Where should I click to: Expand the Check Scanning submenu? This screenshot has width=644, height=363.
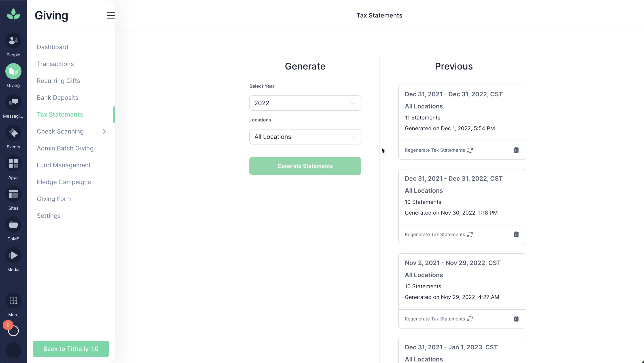click(x=104, y=131)
